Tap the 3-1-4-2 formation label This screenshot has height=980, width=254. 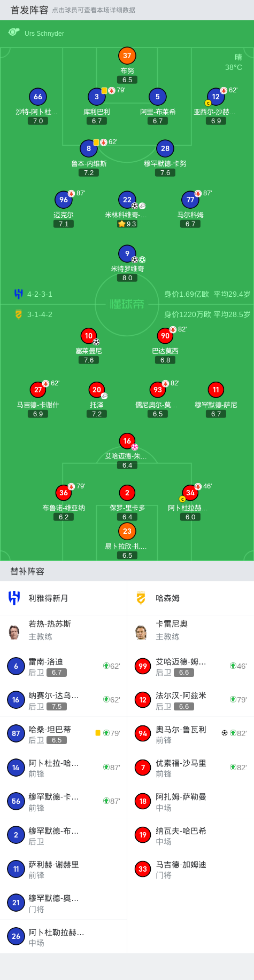pos(40,314)
